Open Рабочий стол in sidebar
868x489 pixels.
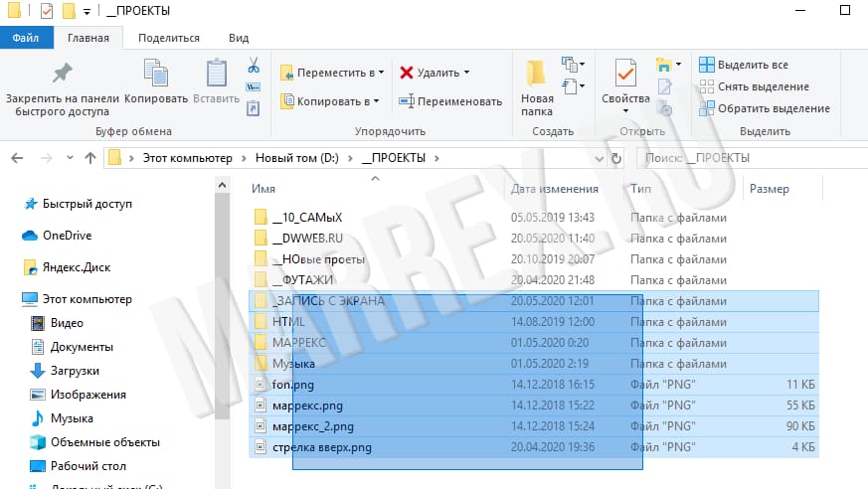pos(78,466)
